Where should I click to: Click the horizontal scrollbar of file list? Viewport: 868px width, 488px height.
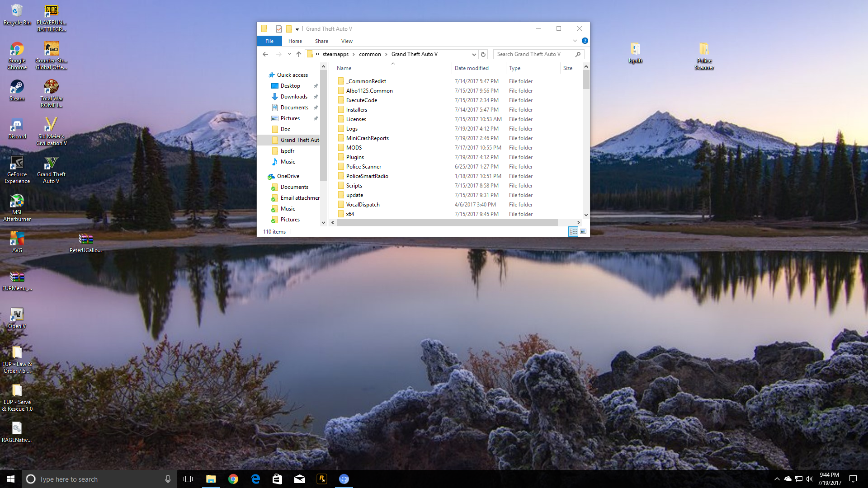click(x=447, y=222)
